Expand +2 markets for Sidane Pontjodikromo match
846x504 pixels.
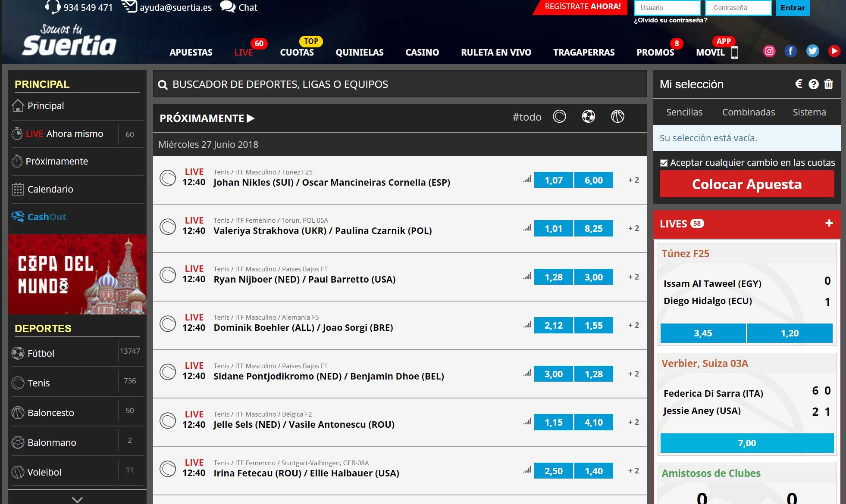click(x=633, y=374)
